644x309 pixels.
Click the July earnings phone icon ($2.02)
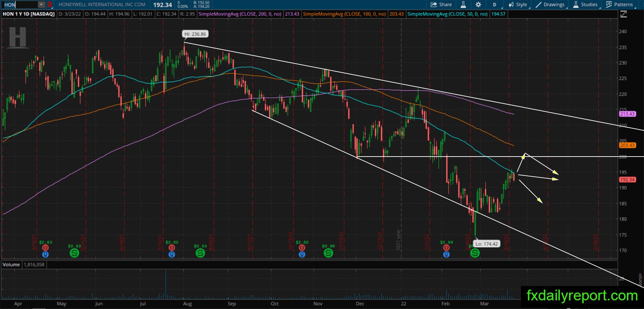click(172, 248)
